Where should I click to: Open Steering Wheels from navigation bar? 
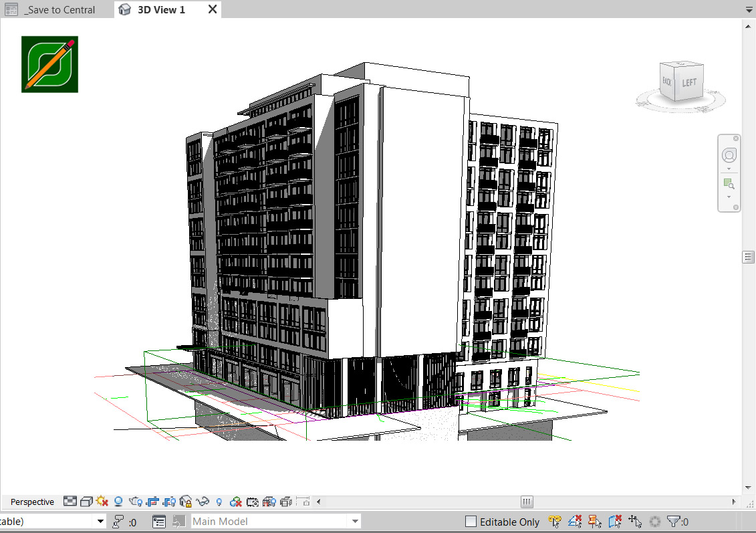click(729, 156)
